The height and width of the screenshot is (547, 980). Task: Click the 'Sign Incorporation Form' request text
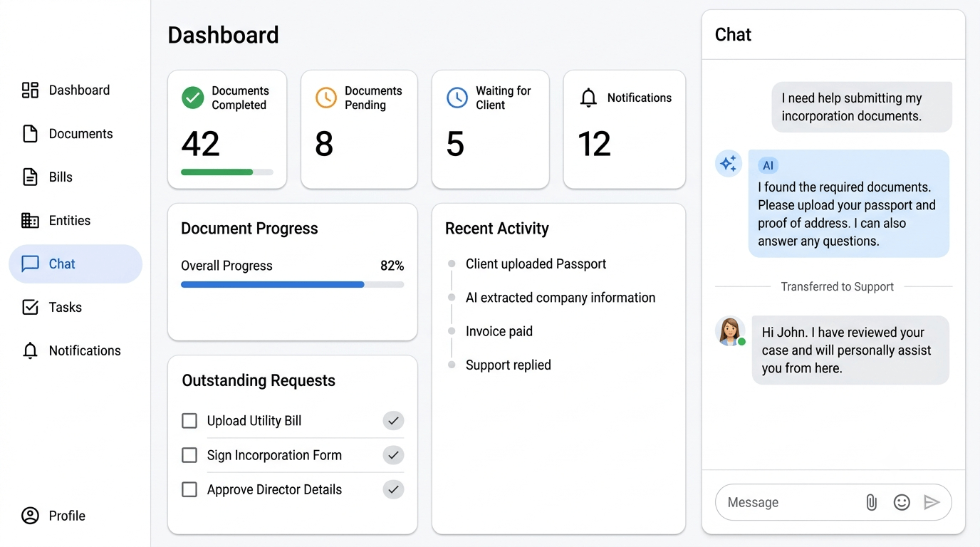tap(274, 455)
